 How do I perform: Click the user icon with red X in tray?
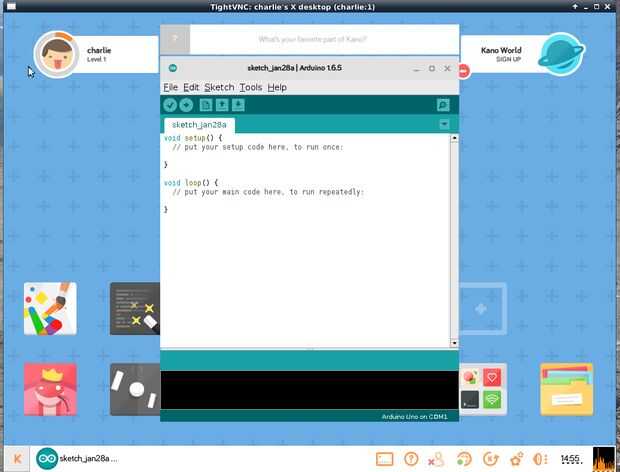(437, 459)
